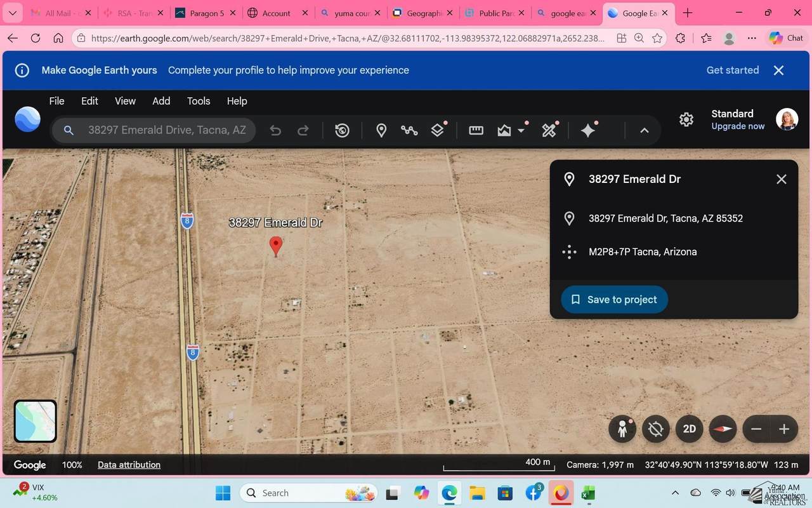Open the Edit menu
Image resolution: width=812 pixels, height=508 pixels.
pyautogui.click(x=89, y=101)
